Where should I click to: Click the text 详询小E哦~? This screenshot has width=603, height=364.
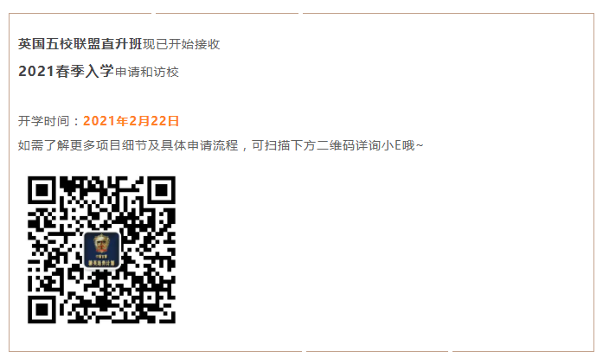point(389,145)
